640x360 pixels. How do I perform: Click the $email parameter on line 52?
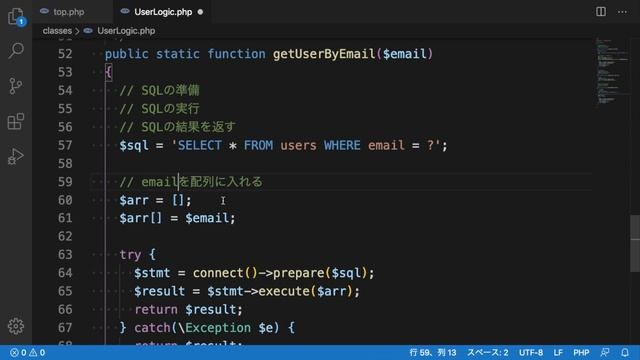click(x=404, y=54)
